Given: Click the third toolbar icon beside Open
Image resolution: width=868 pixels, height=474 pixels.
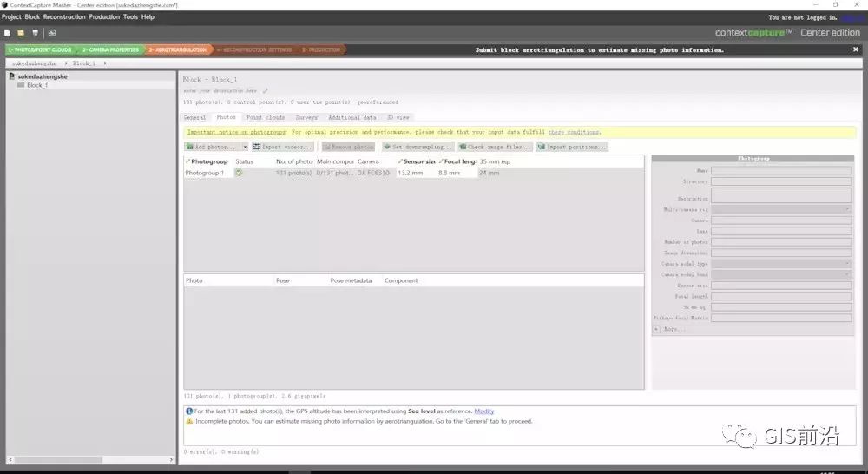Looking at the screenshot, I should click(34, 33).
